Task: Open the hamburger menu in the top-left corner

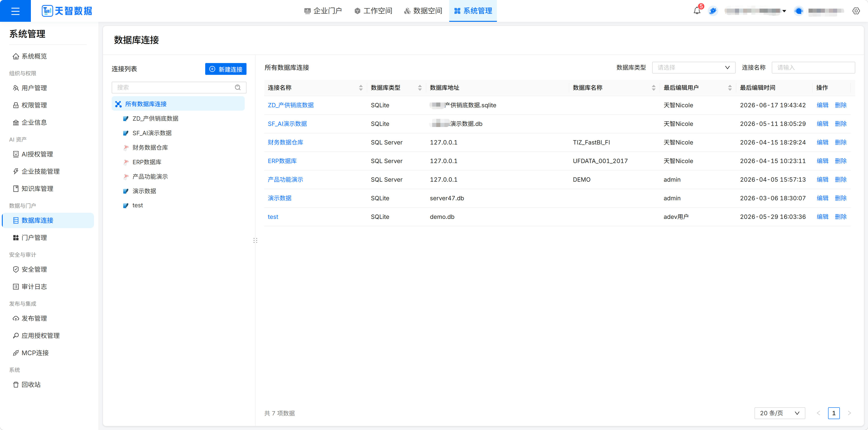Action: 15,11
